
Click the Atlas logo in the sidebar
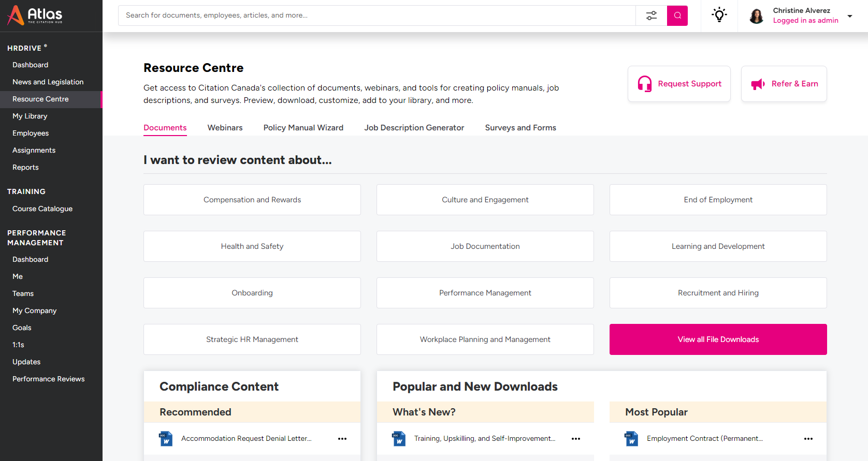click(35, 16)
